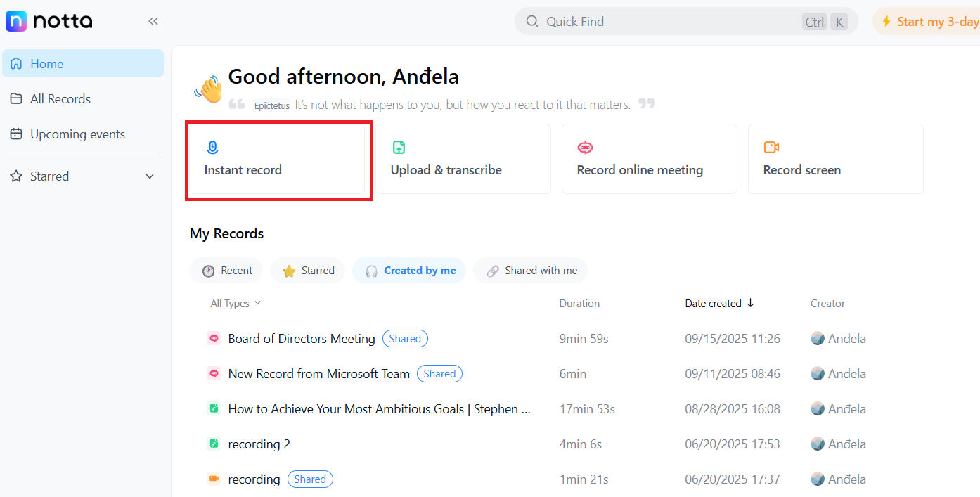The height and width of the screenshot is (497, 980).
Task: Expand the Starred section chevron
Action: (x=150, y=176)
